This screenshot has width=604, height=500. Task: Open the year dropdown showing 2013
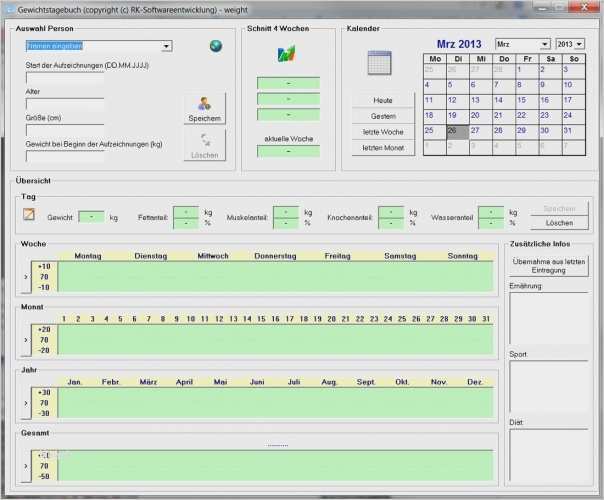point(581,45)
